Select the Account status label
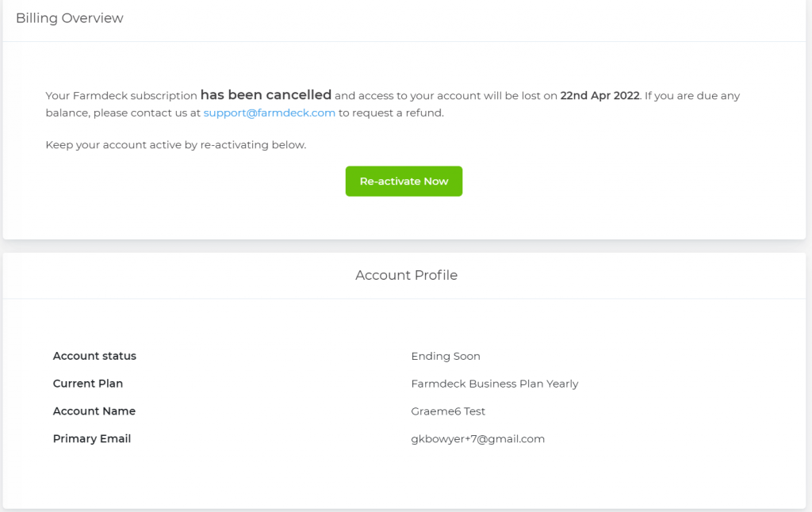 pos(94,357)
